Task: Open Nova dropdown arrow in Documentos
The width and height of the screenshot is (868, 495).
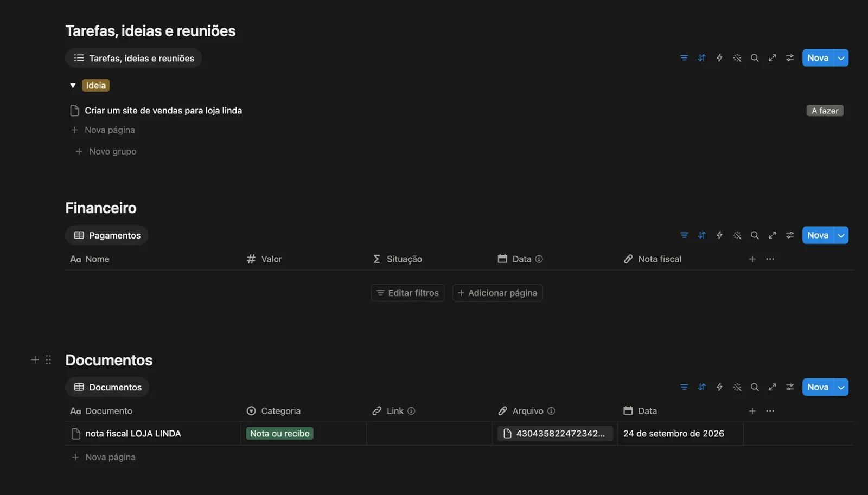Action: (x=841, y=387)
